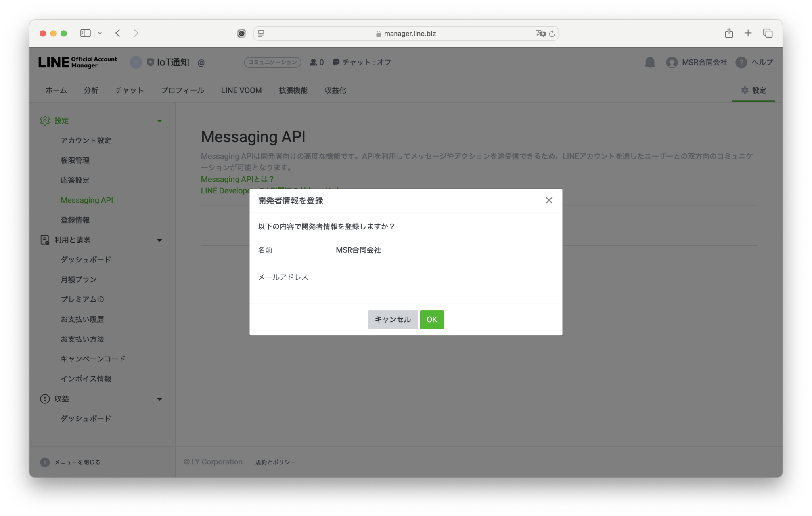This screenshot has width=812, height=516.
Task: Click the 収益 dollar circle icon
Action: point(45,399)
